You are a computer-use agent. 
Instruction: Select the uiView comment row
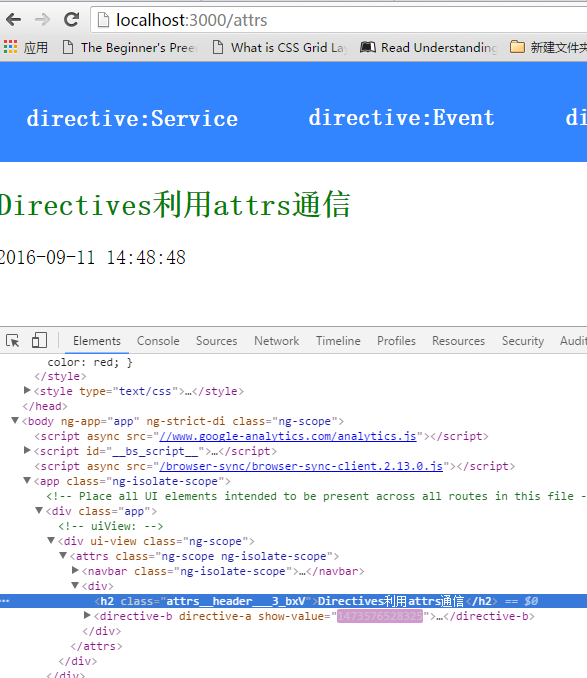pos(111,526)
